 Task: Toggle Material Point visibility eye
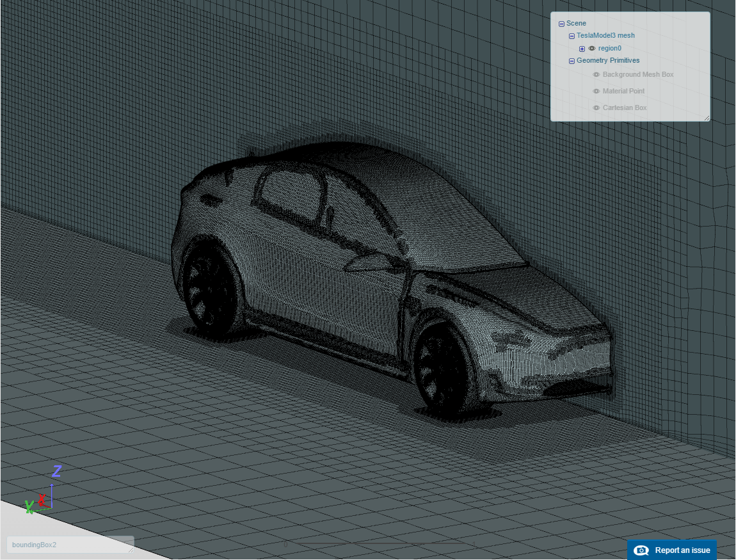point(596,91)
